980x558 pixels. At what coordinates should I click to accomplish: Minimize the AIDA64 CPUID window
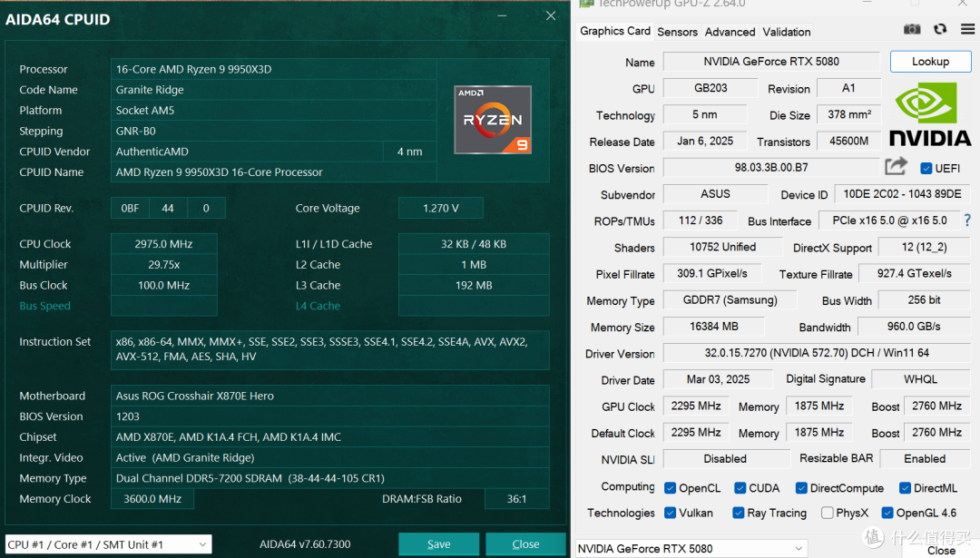(502, 15)
